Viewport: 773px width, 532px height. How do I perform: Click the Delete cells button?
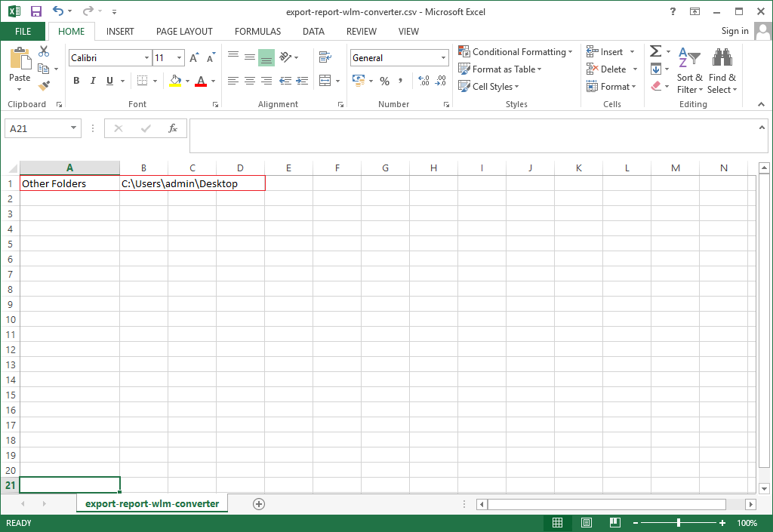click(606, 69)
